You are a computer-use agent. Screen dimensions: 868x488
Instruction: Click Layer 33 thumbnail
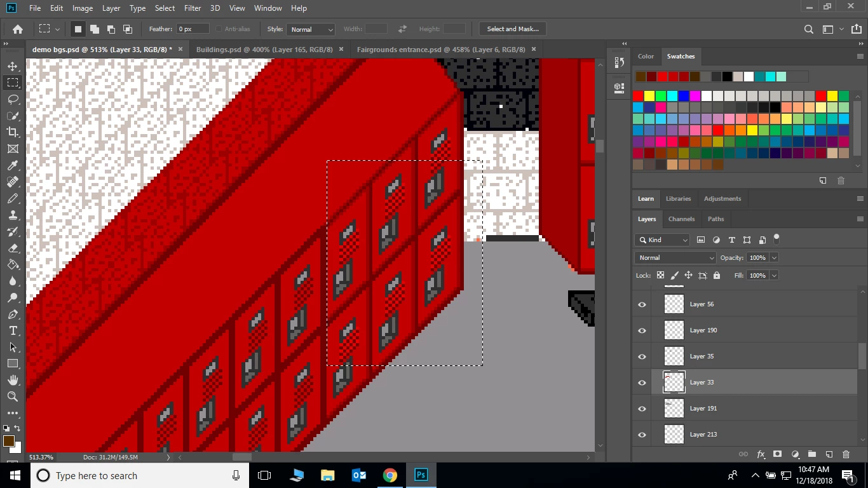(x=674, y=383)
